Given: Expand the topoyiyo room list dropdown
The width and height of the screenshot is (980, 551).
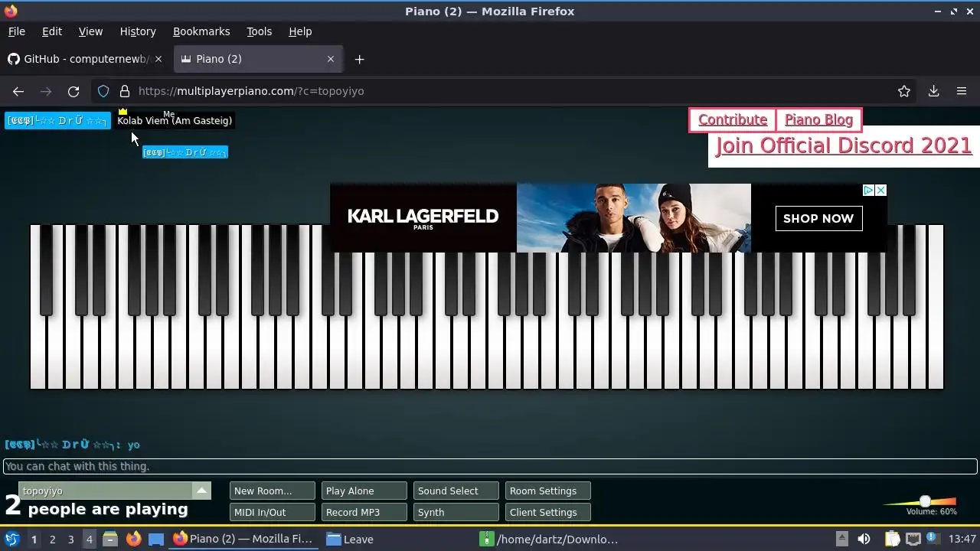Looking at the screenshot, I should click(115, 491).
